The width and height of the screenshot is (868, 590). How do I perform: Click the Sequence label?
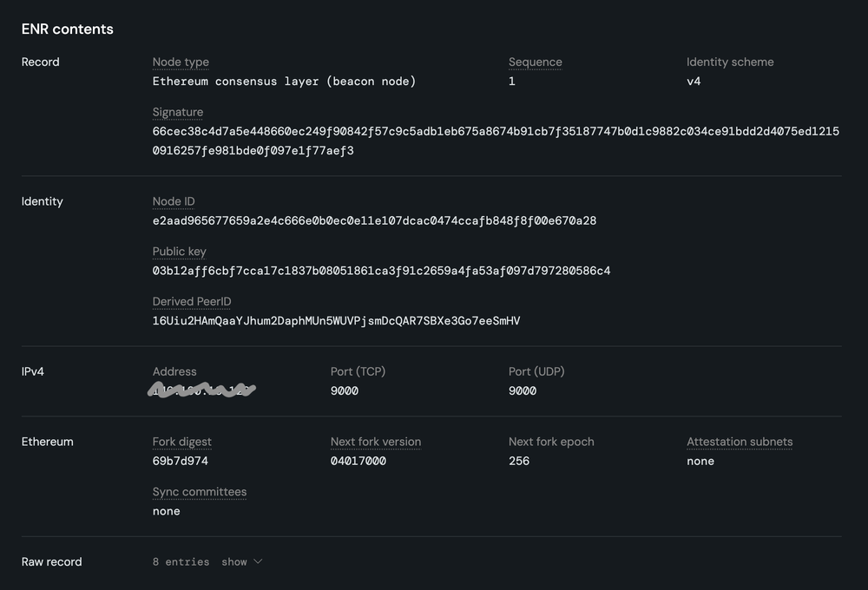[536, 62]
